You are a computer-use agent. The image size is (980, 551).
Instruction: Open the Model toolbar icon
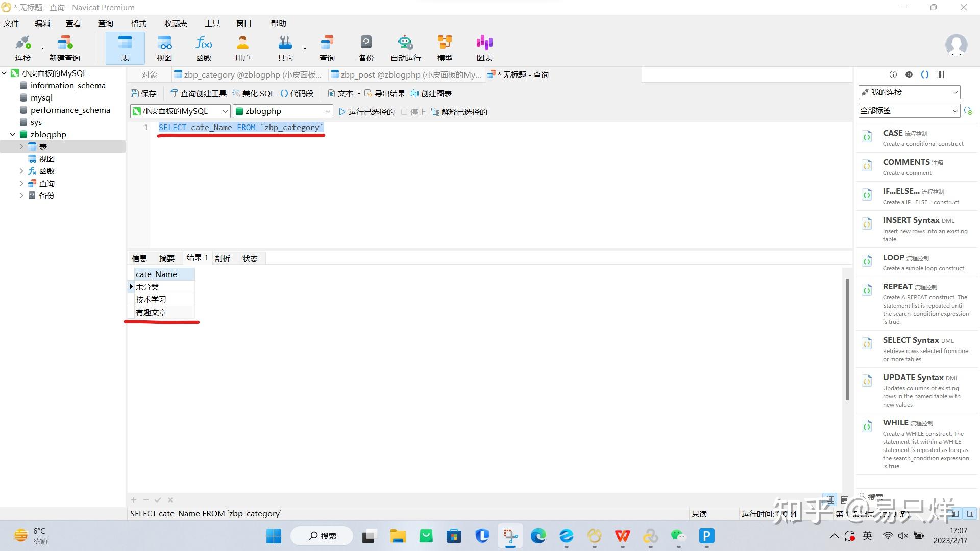[445, 48]
